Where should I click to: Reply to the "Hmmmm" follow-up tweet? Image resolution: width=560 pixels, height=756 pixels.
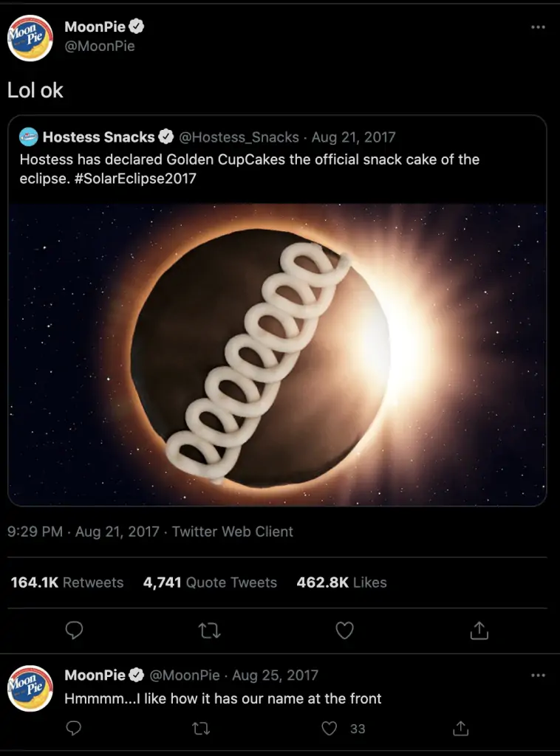click(74, 729)
